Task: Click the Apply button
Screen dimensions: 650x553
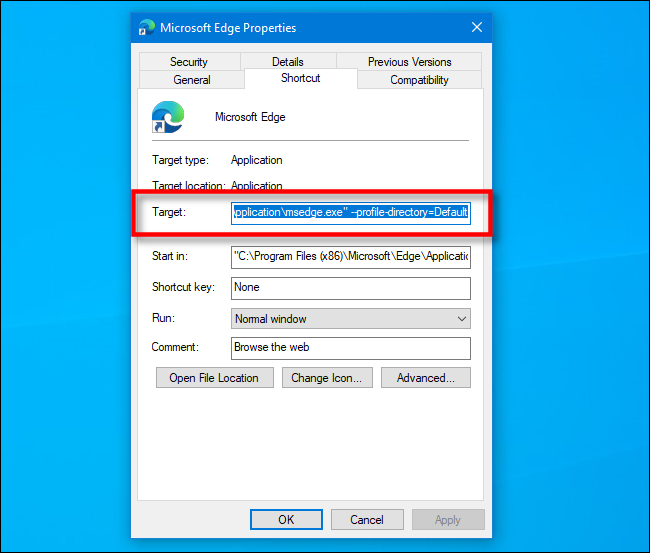Action: (x=448, y=519)
